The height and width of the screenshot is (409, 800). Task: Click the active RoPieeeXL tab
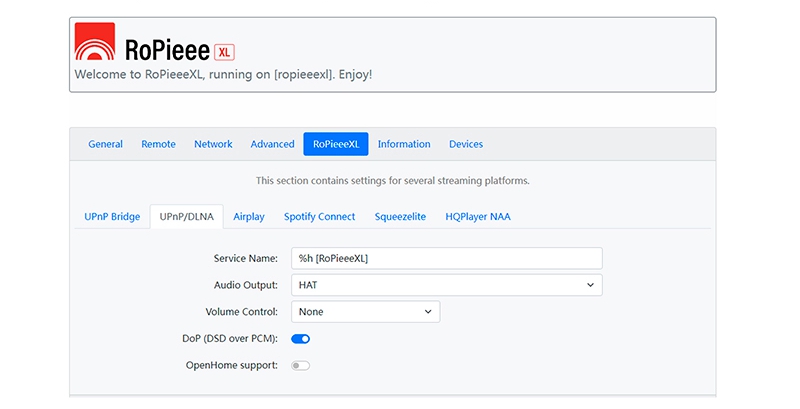click(x=336, y=144)
